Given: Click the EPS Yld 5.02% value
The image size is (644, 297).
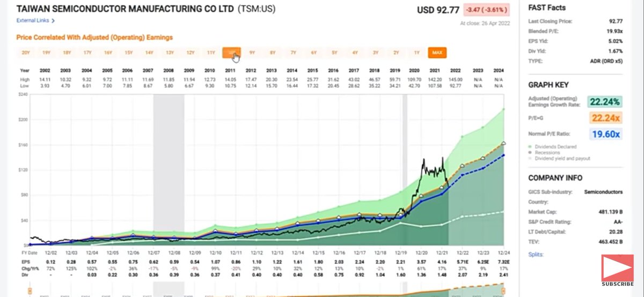Looking at the screenshot, I should (615, 41).
